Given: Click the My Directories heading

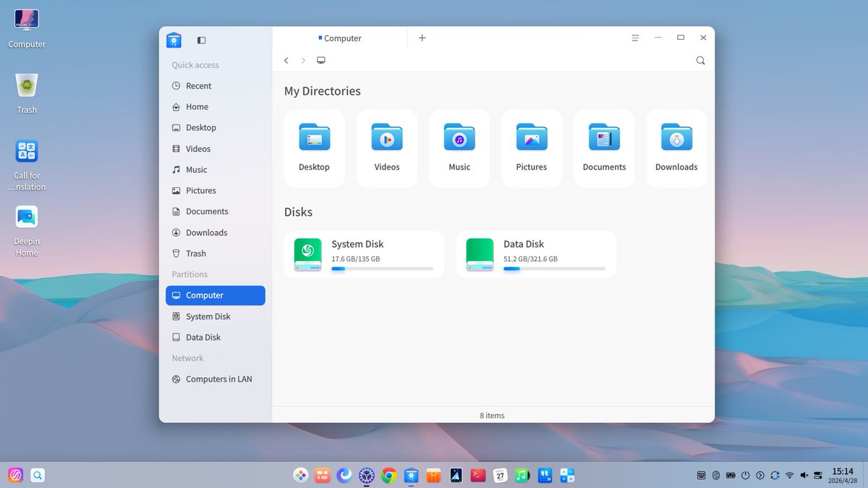Looking at the screenshot, I should (x=322, y=91).
